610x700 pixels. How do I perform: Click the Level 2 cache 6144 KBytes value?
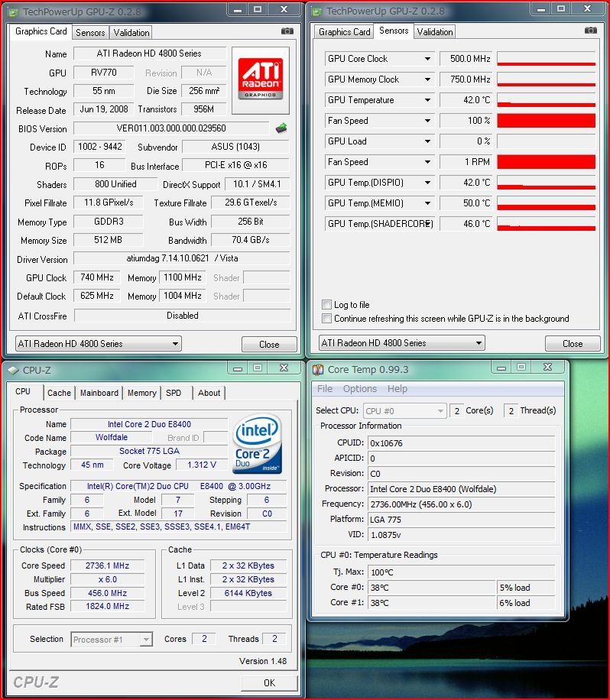[x=248, y=593]
